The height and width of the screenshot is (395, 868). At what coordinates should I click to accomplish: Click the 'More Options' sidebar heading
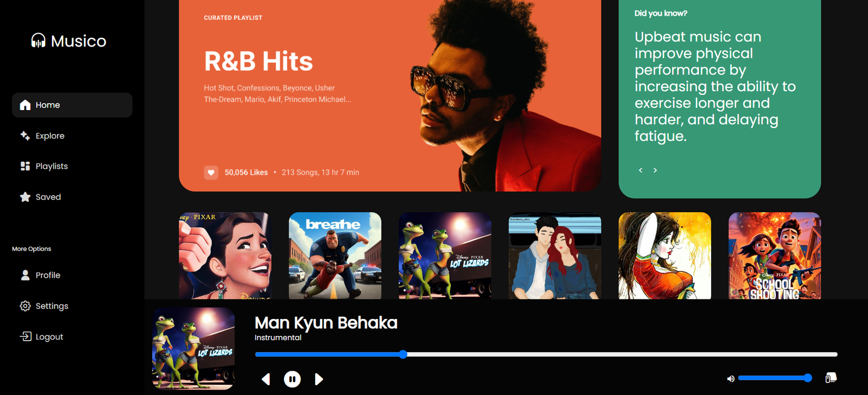(x=31, y=249)
